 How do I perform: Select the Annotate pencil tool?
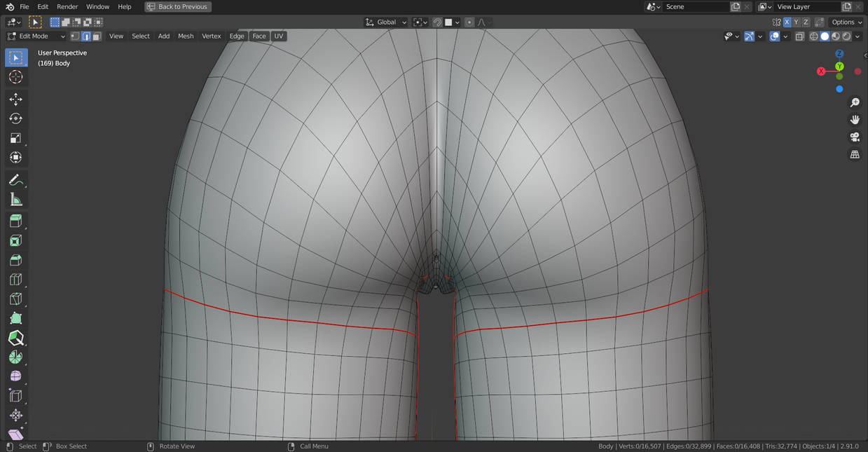pos(16,181)
